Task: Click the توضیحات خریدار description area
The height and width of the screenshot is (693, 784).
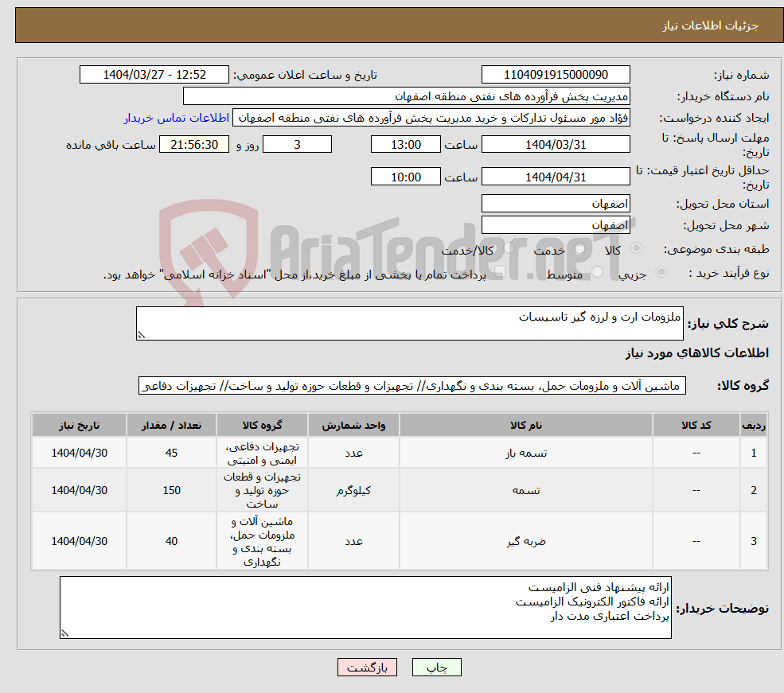Action: pos(366,609)
